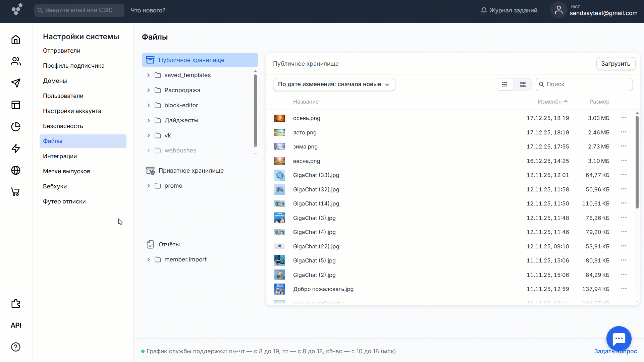Screen dimensions: 644x362
Task: Open the support chat bubble
Action: tap(619, 339)
